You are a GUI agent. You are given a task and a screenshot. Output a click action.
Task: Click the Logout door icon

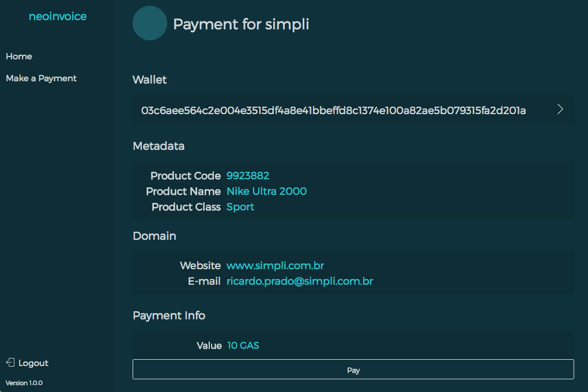click(10, 363)
